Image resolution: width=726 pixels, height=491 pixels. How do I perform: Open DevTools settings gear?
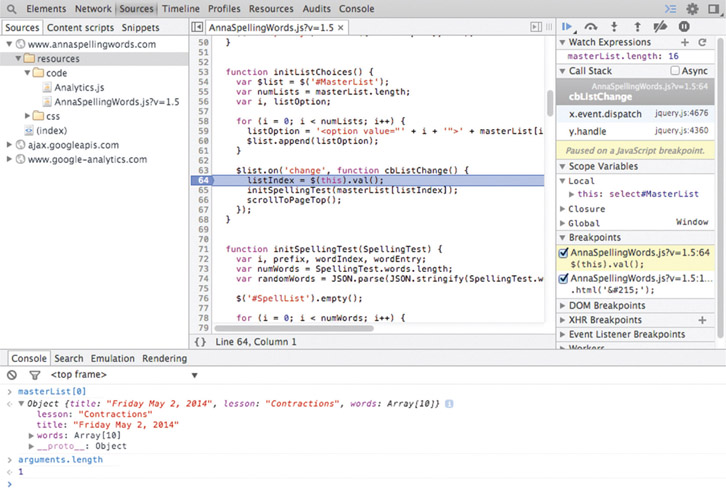point(692,8)
